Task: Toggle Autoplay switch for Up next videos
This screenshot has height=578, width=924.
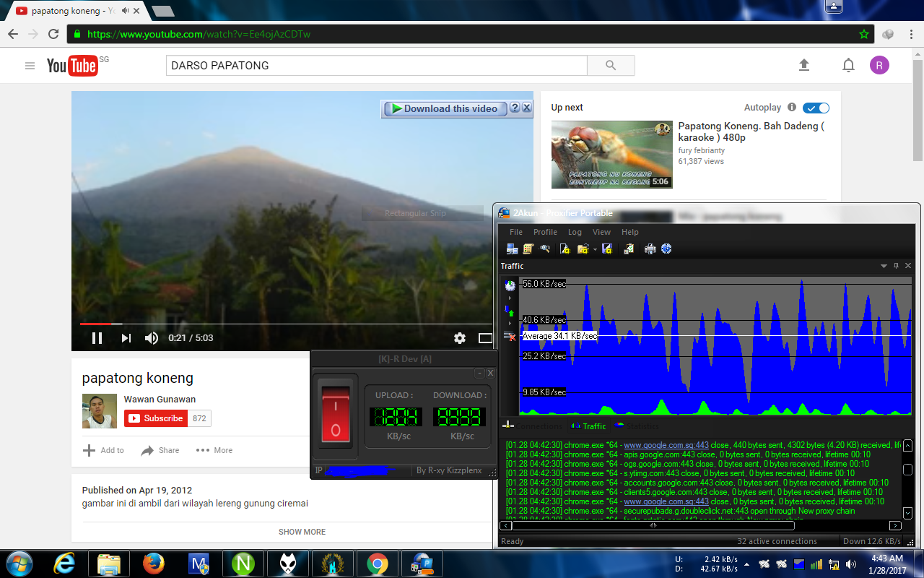Action: pos(816,107)
